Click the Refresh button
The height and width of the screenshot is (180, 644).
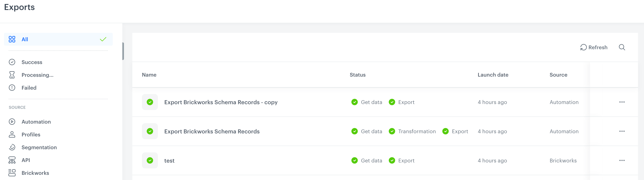click(x=594, y=47)
